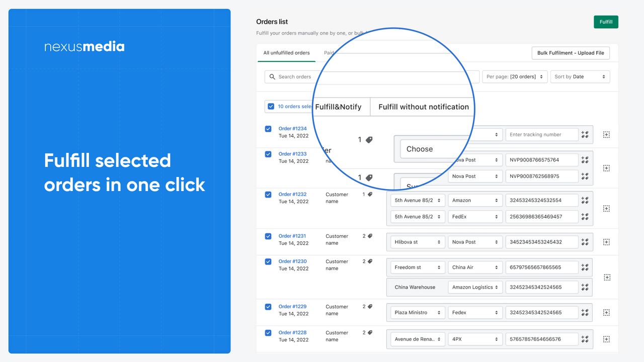Click the add-fulfillment icon for Order #1228
Image resolution: width=644 pixels, height=362 pixels.
(x=606, y=339)
